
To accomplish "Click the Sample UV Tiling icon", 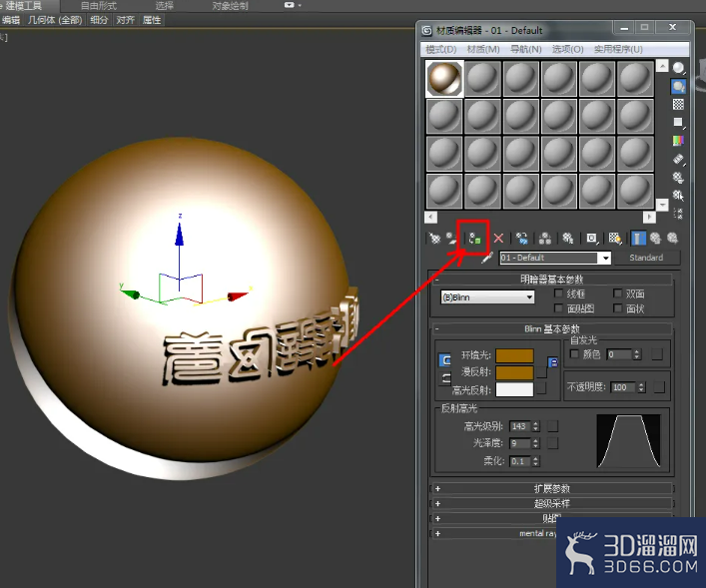I will [x=678, y=123].
